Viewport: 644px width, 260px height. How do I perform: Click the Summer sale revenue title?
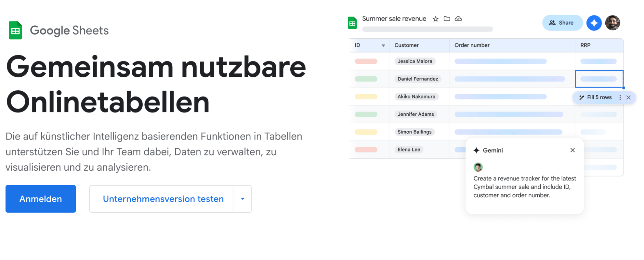point(394,19)
